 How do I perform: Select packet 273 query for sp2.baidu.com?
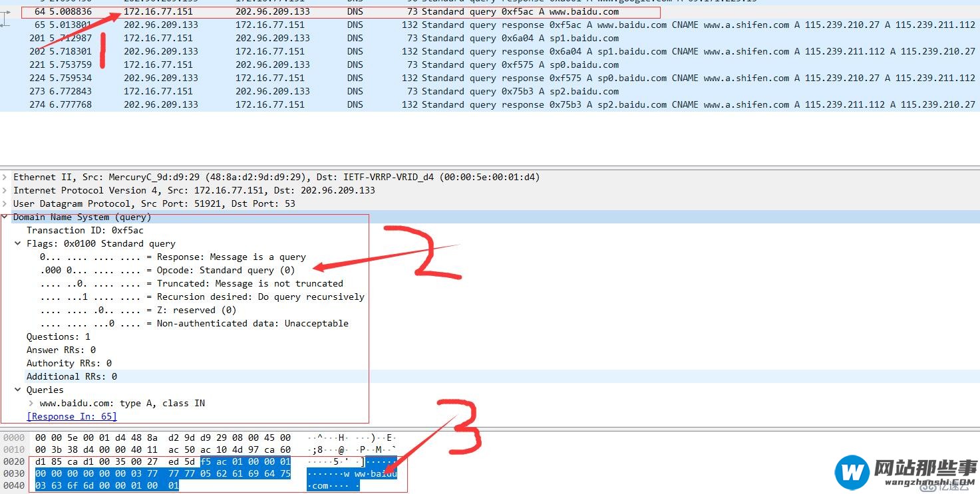pos(490,91)
